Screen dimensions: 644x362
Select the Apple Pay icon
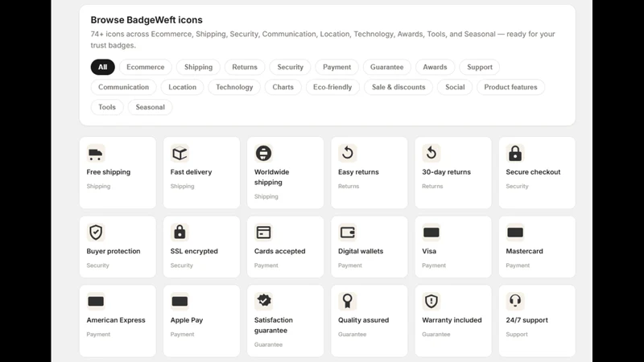click(x=180, y=301)
